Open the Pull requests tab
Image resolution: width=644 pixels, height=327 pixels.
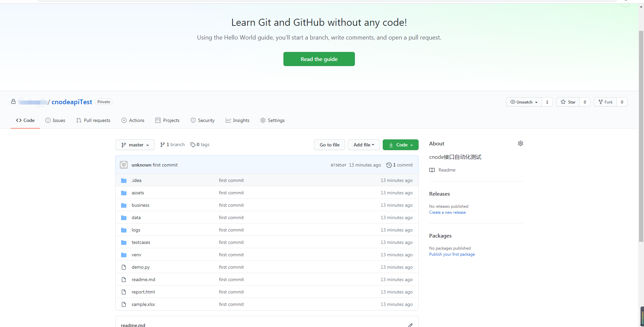93,120
